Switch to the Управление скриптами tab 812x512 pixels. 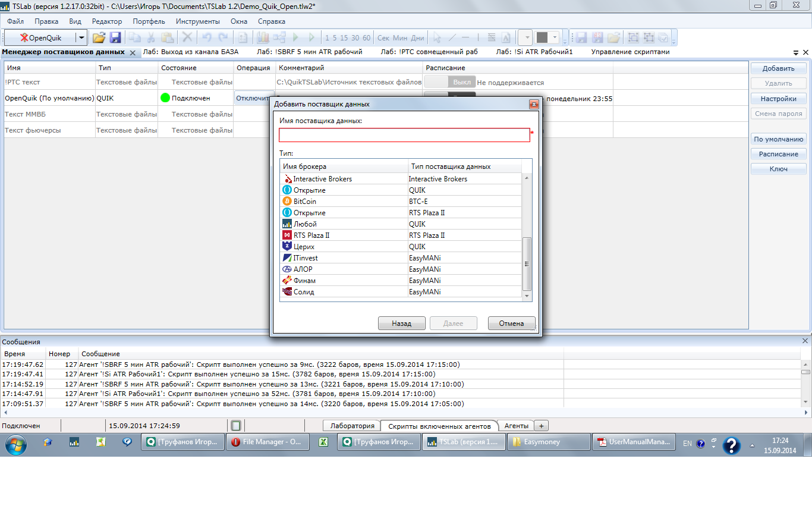(x=630, y=52)
